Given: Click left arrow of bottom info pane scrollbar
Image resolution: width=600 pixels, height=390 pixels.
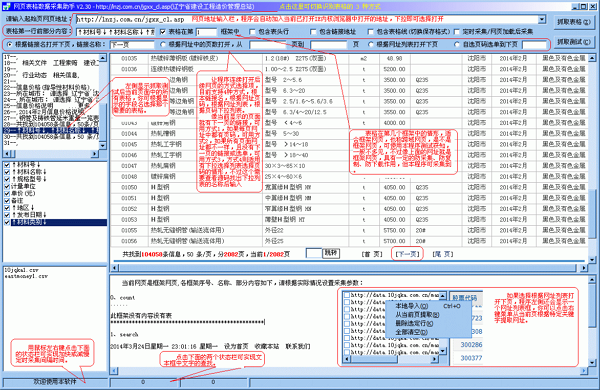Looking at the screenshot, I should pyautogui.click(x=114, y=371).
